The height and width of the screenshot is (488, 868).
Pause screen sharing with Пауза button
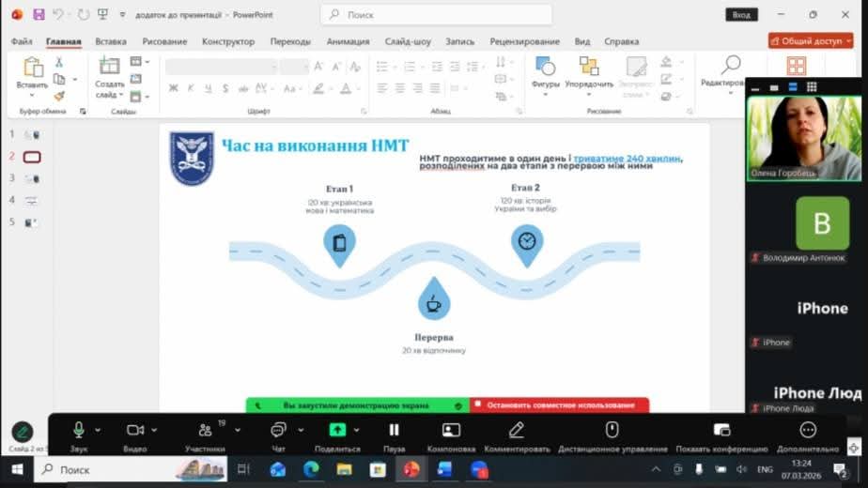click(x=395, y=430)
